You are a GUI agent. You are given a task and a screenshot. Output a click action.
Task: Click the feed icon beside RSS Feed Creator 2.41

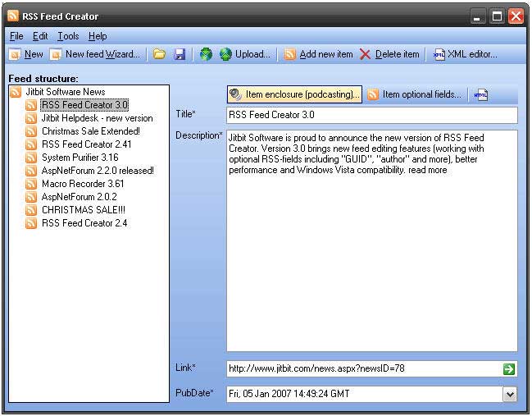pos(31,144)
